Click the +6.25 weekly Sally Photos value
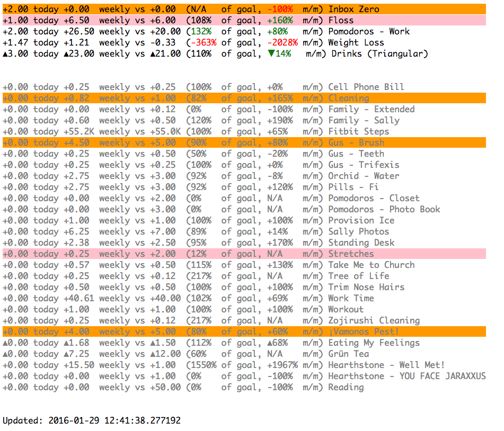 click(76, 231)
